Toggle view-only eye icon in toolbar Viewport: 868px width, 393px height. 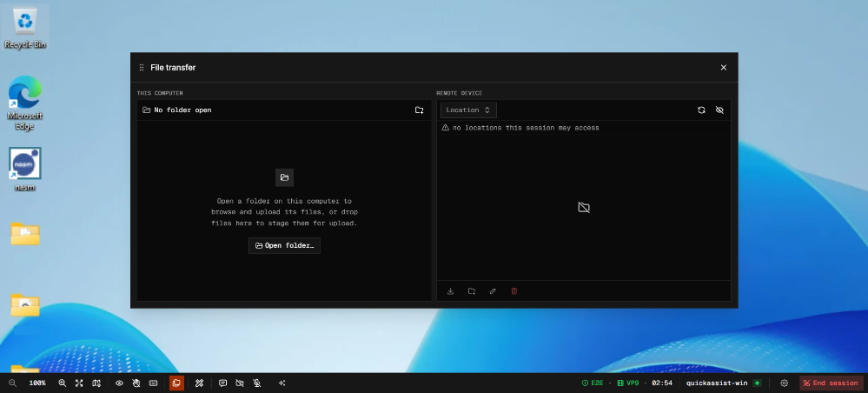[119, 383]
